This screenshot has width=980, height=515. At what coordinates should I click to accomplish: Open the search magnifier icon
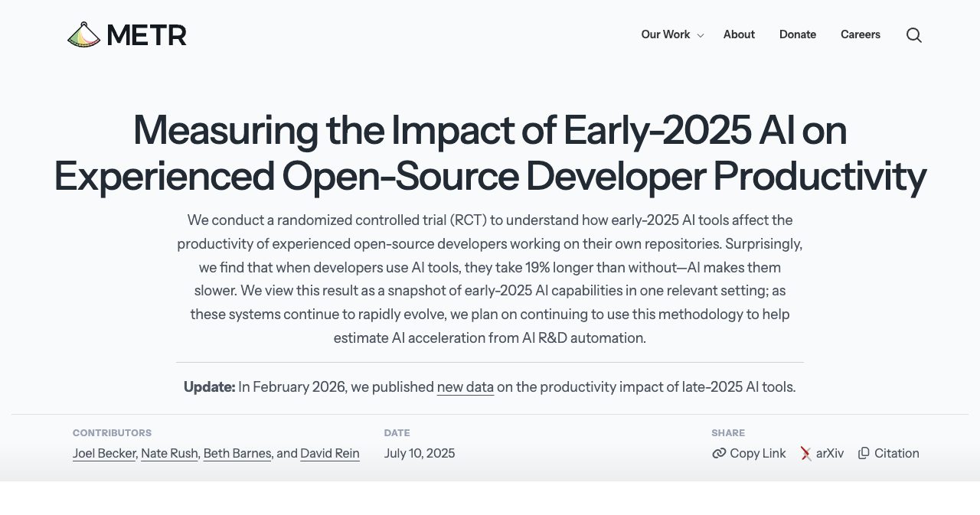(x=913, y=35)
